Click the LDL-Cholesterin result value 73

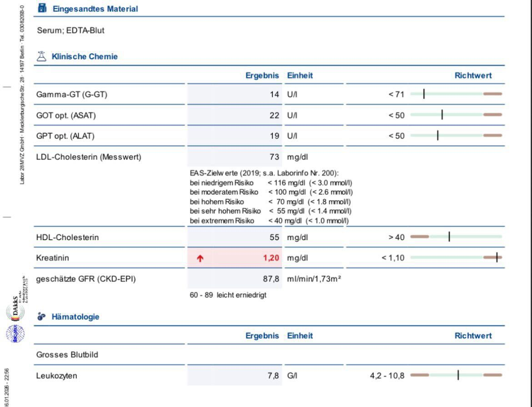tap(274, 157)
